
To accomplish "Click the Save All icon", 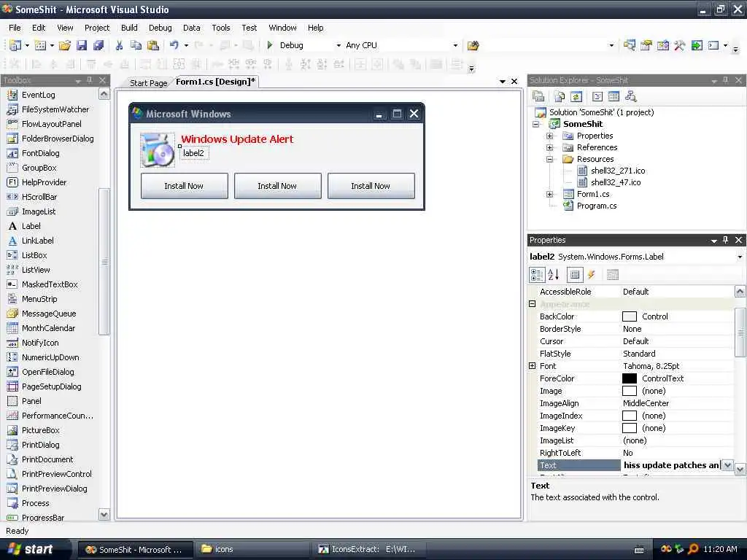I will click(x=98, y=45).
